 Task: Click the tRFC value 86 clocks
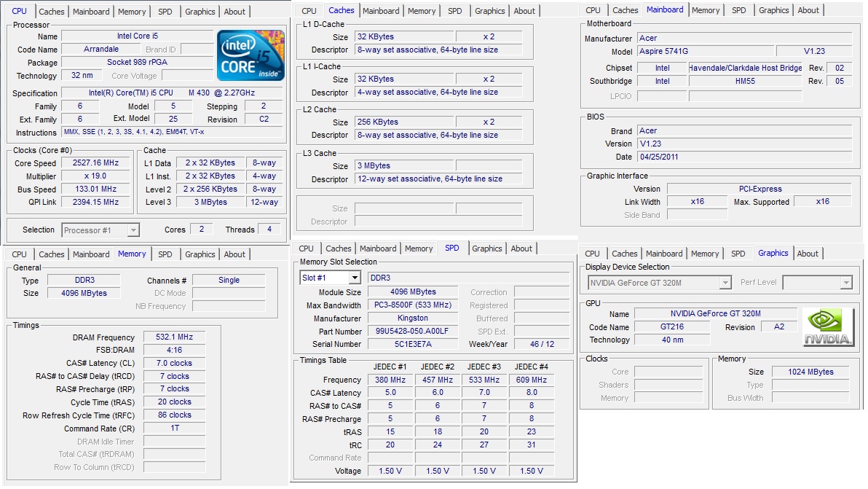174,415
